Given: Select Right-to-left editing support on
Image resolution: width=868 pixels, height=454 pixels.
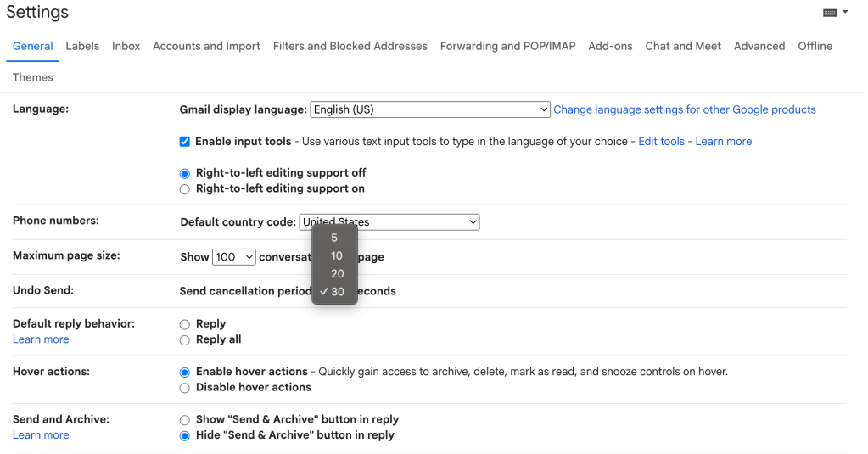Looking at the screenshot, I should coord(185,189).
